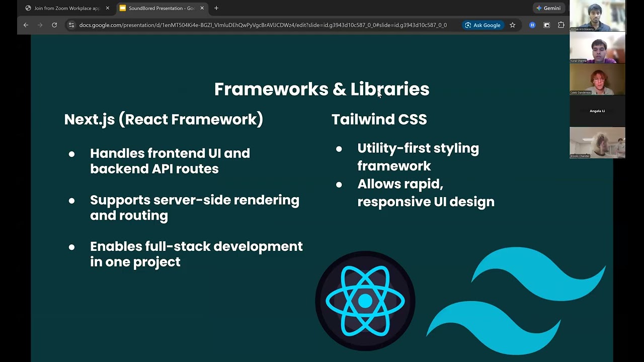
Task: Bookmark this page with the star icon
Action: pyautogui.click(x=512, y=25)
